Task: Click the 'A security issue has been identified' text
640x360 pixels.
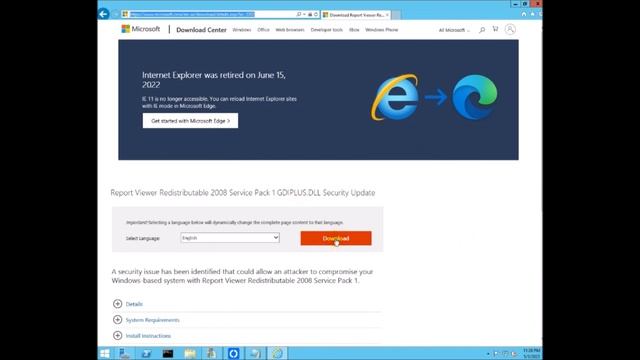Action: click(242, 276)
